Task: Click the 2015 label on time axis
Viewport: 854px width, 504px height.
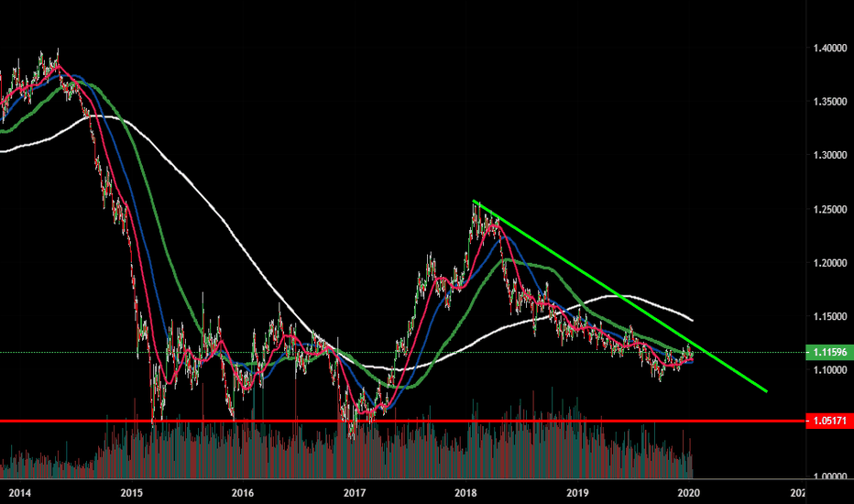Action: click(132, 493)
